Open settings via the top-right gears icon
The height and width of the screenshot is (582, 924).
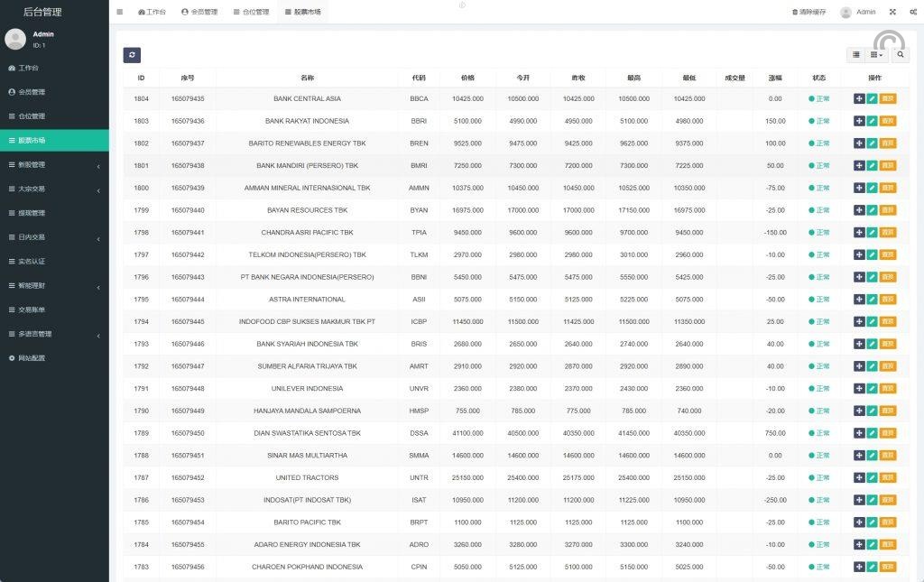click(x=913, y=12)
